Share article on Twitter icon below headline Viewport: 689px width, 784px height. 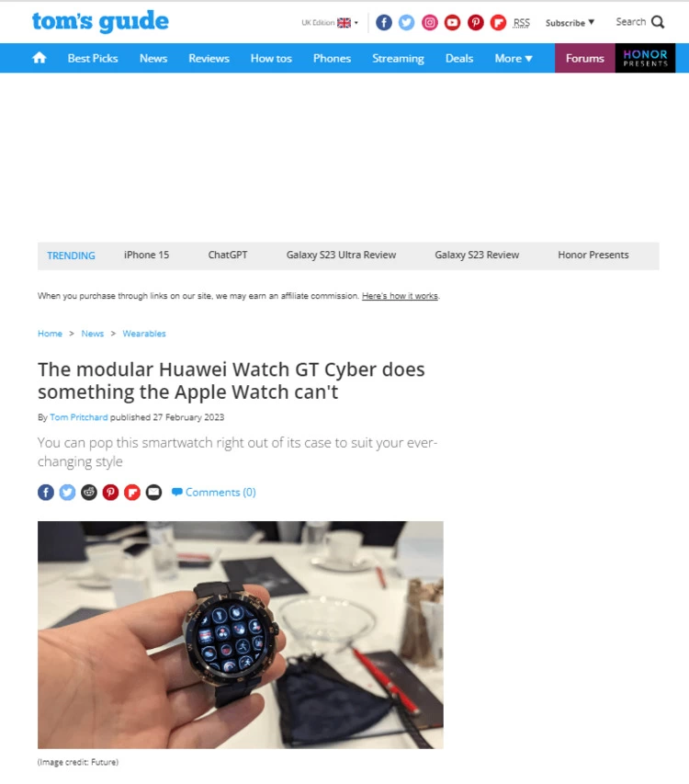(x=67, y=492)
